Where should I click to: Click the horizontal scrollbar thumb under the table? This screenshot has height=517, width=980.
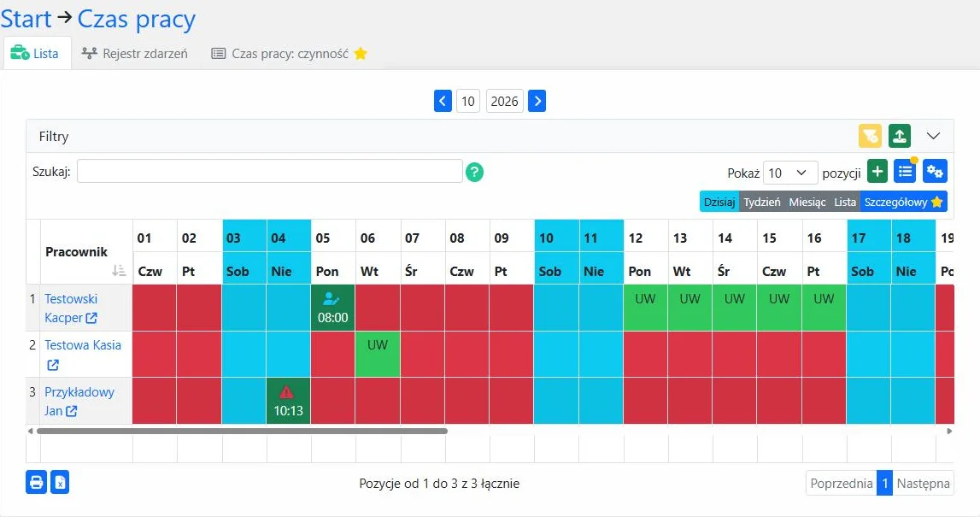tap(242, 431)
